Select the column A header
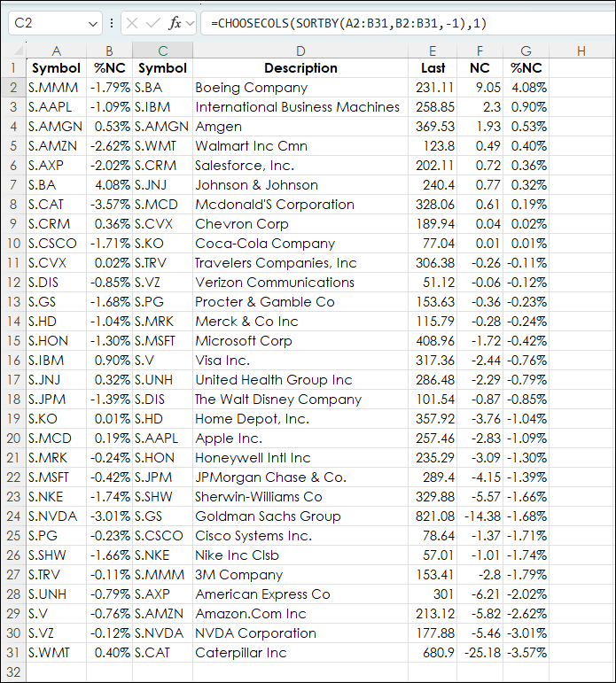 [57, 51]
